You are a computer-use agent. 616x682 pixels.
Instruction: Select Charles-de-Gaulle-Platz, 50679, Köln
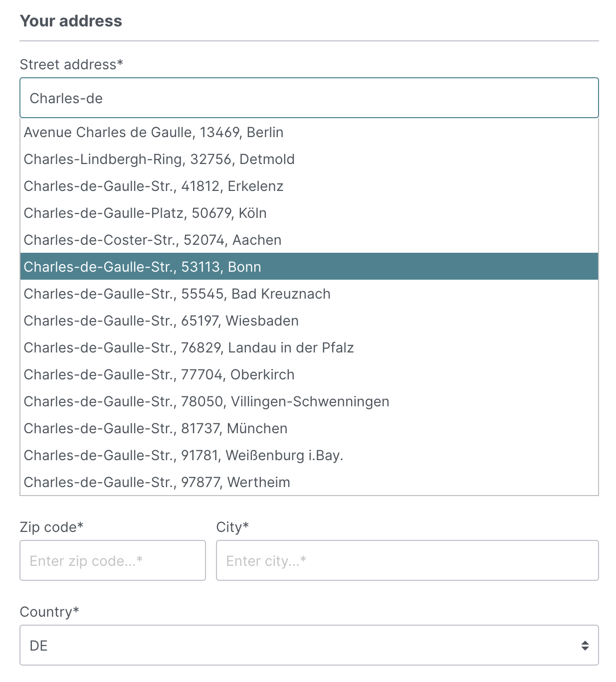(145, 213)
